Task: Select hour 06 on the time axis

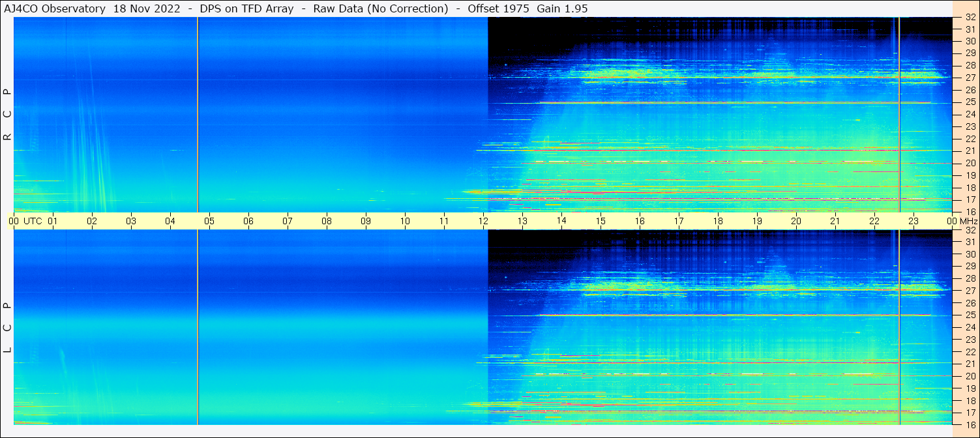Action: [x=248, y=221]
